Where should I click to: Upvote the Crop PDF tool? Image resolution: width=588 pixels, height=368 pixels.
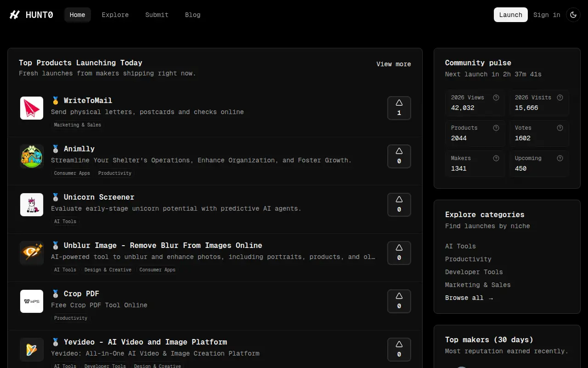pyautogui.click(x=399, y=301)
